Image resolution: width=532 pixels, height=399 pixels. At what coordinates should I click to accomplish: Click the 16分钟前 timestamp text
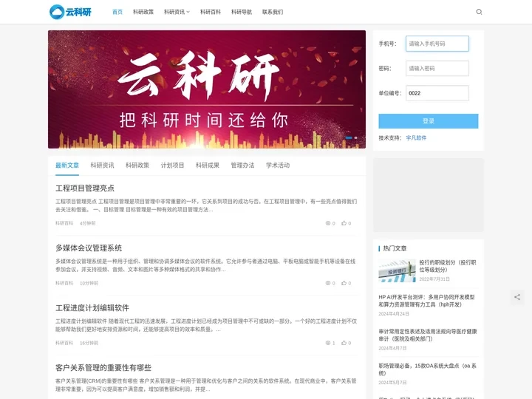pos(89,343)
